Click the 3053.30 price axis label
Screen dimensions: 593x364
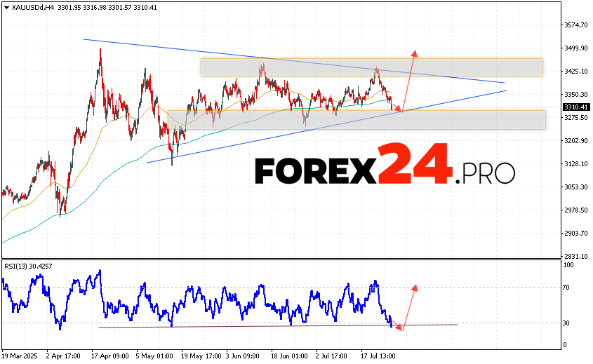click(576, 187)
